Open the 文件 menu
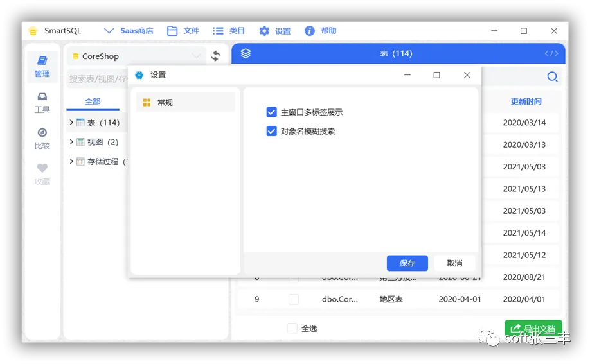The height and width of the screenshot is (364, 590). tap(183, 31)
